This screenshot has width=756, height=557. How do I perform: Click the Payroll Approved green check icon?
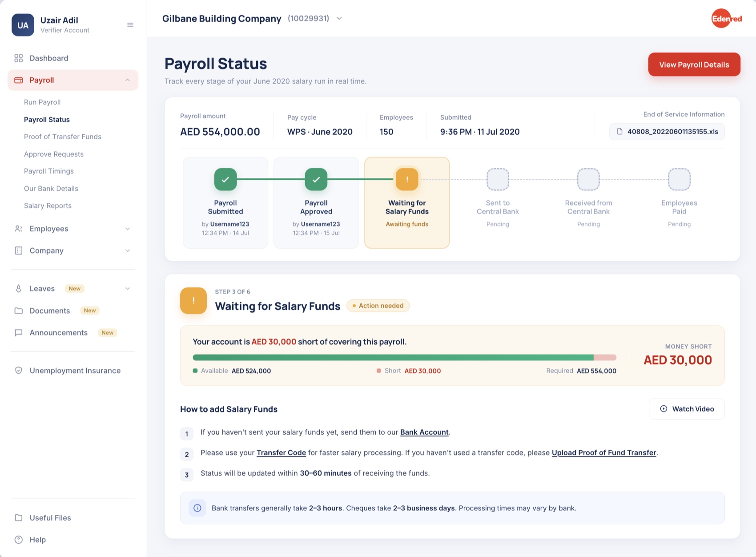click(x=316, y=179)
